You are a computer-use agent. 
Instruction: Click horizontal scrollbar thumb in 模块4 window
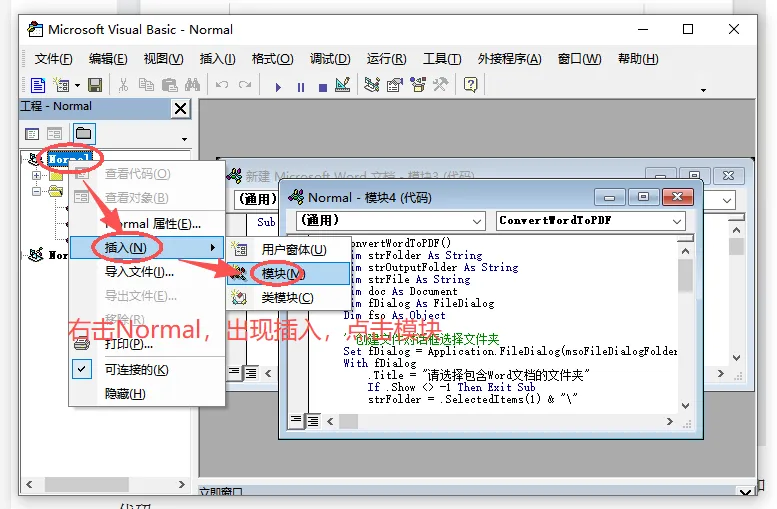point(348,421)
